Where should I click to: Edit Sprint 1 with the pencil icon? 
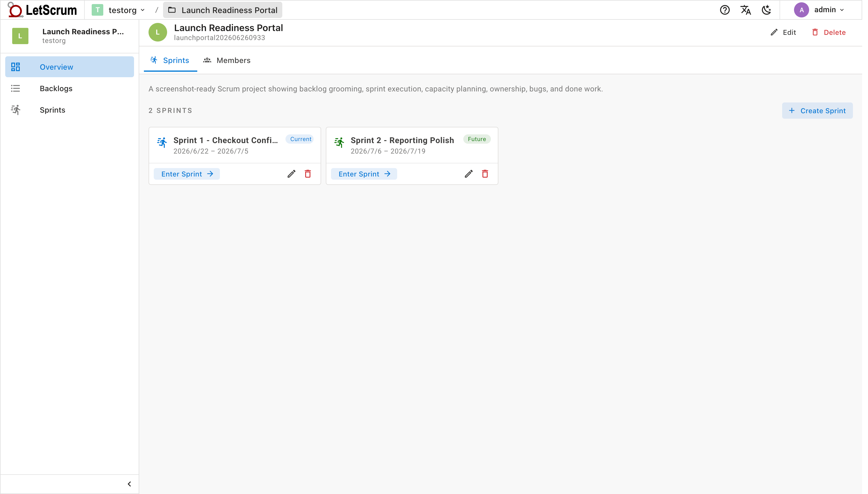click(x=292, y=174)
